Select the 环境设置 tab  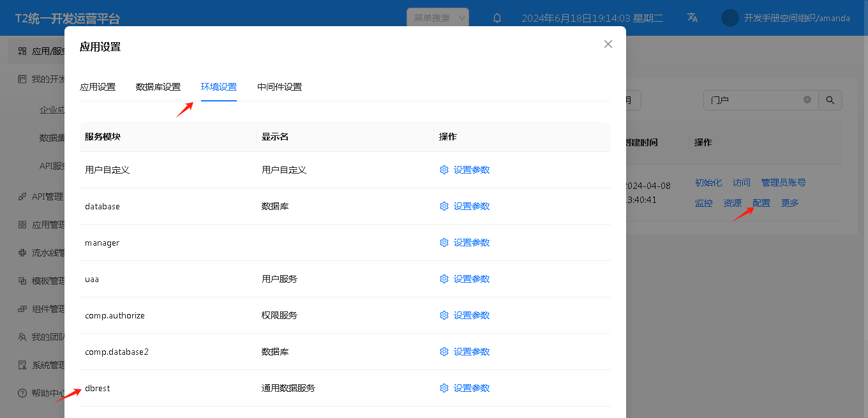point(219,87)
